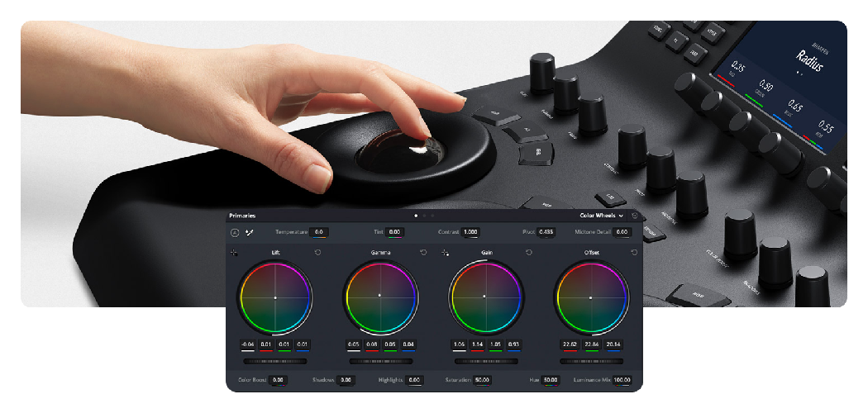Reset the Gain color wheel

[x=529, y=252]
